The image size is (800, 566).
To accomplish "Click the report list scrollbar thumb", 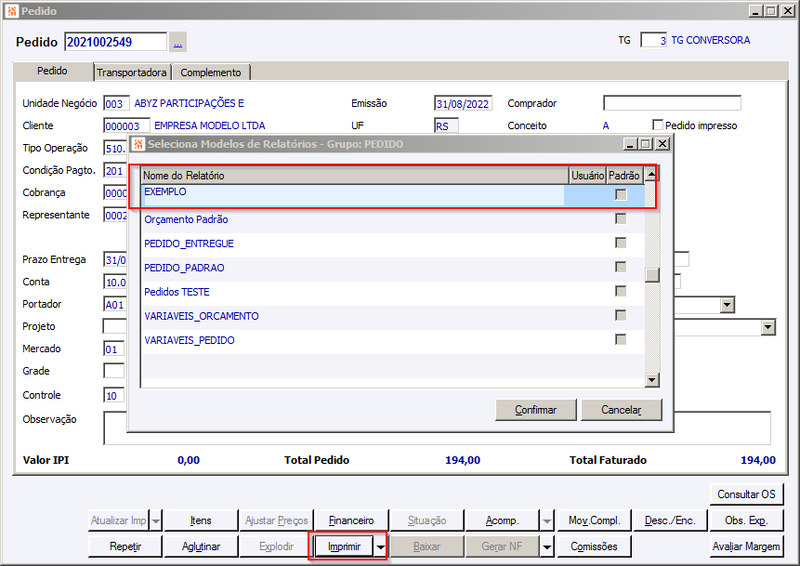I will 652,275.
